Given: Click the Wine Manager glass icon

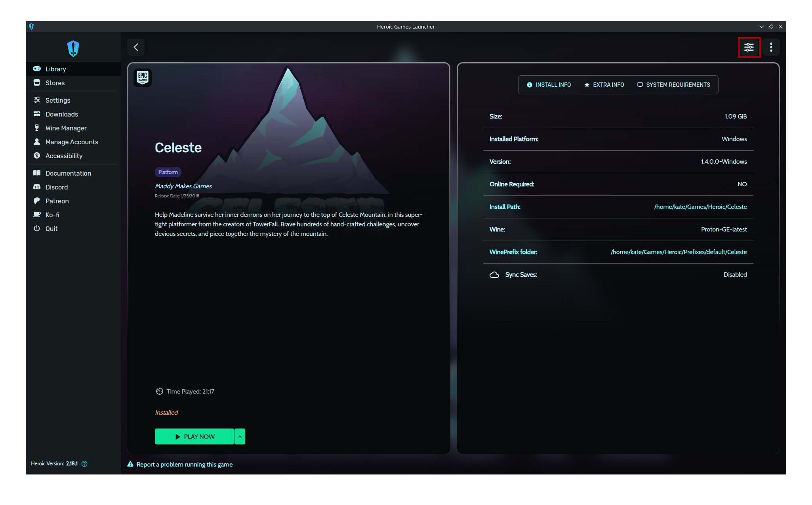Looking at the screenshot, I should (37, 128).
